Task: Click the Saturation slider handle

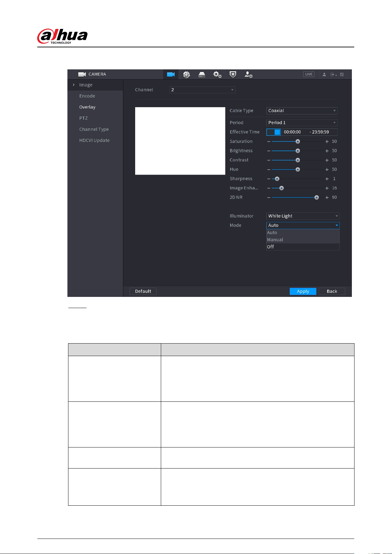Action: [298, 141]
